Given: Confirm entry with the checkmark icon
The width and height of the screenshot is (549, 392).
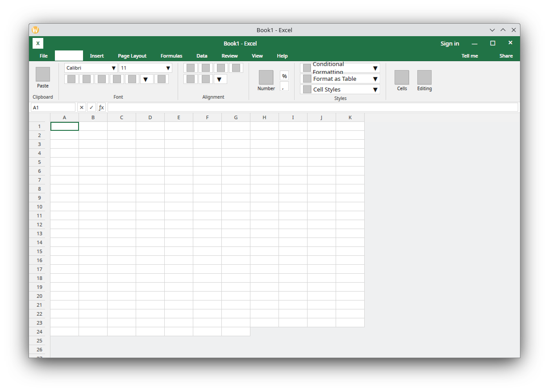Looking at the screenshot, I should (91, 108).
